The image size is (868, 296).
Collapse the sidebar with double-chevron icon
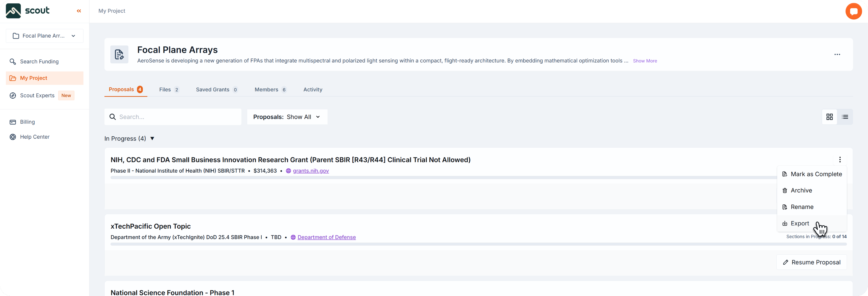click(x=79, y=11)
